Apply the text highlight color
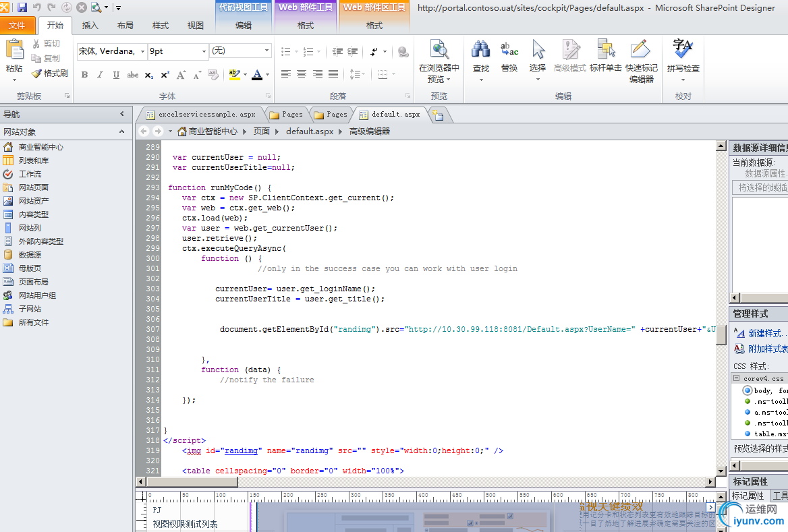This screenshot has height=532, width=788. click(233, 75)
